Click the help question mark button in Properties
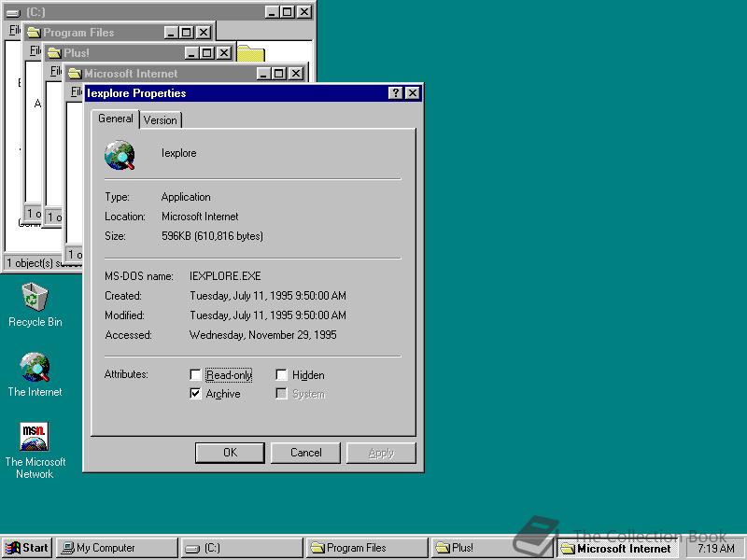Image resolution: width=747 pixels, height=560 pixels. 395,92
